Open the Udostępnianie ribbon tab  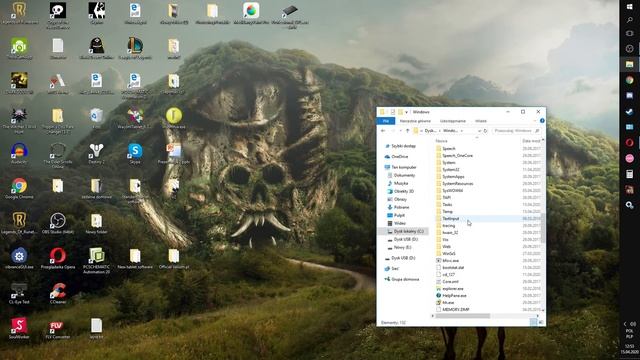(453, 121)
